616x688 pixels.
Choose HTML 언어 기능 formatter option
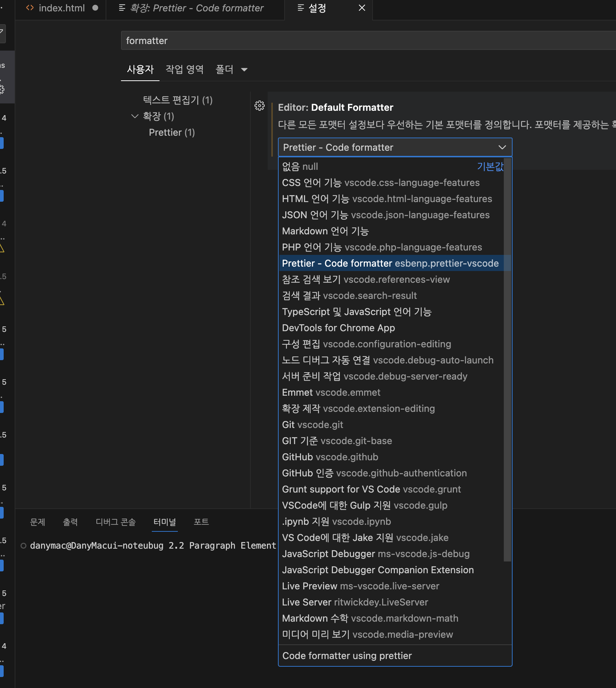tap(391, 199)
